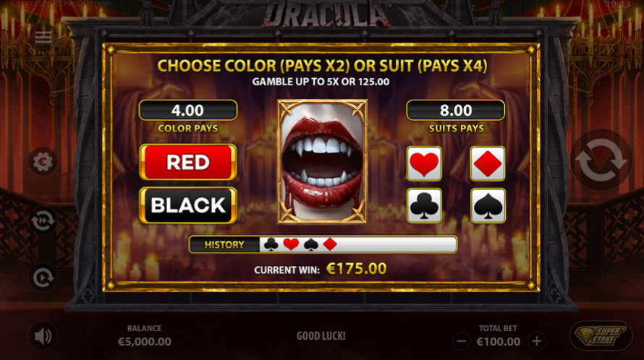Screen dimensions: 644x360
Task: Choose the diamonds suit card
Action: [488, 163]
